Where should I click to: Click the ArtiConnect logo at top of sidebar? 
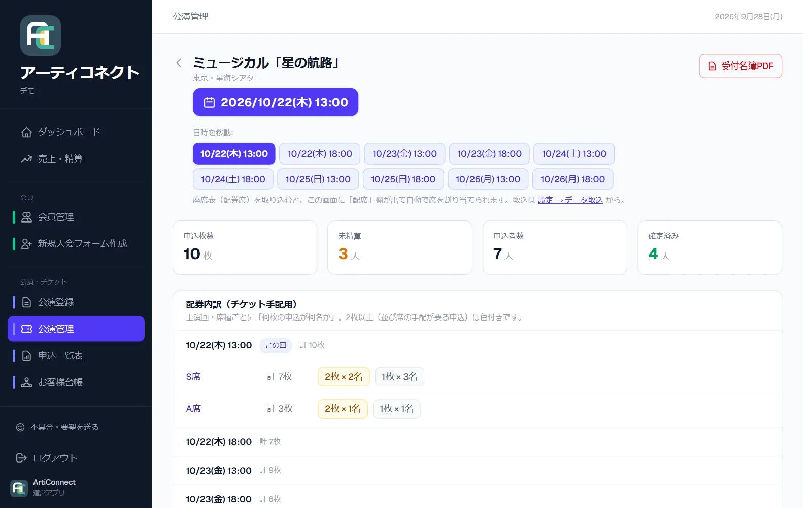coord(41,36)
